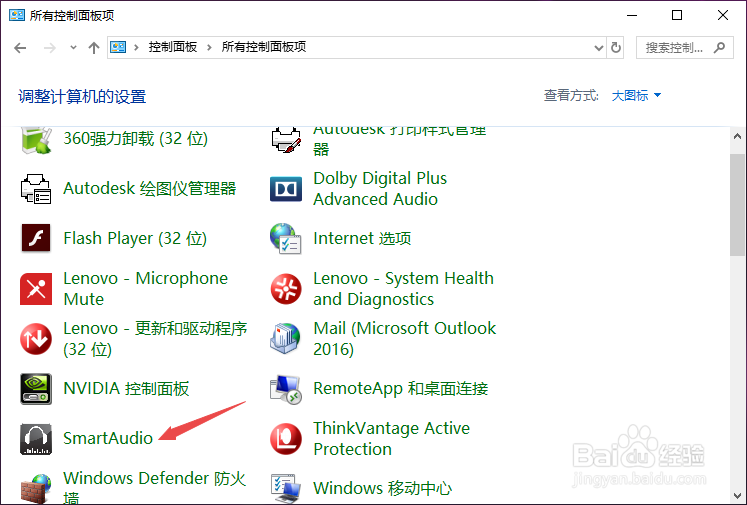
Task: Open the SmartAudio headphone icon
Action: pos(36,439)
